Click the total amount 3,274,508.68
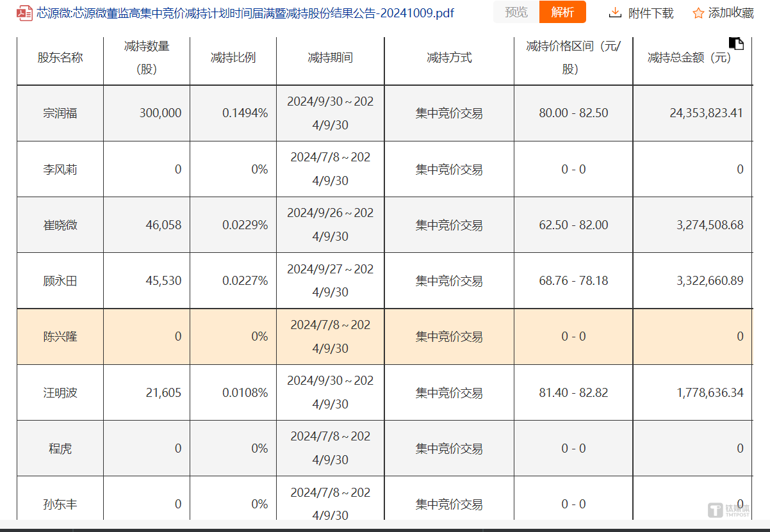 pyautogui.click(x=710, y=225)
